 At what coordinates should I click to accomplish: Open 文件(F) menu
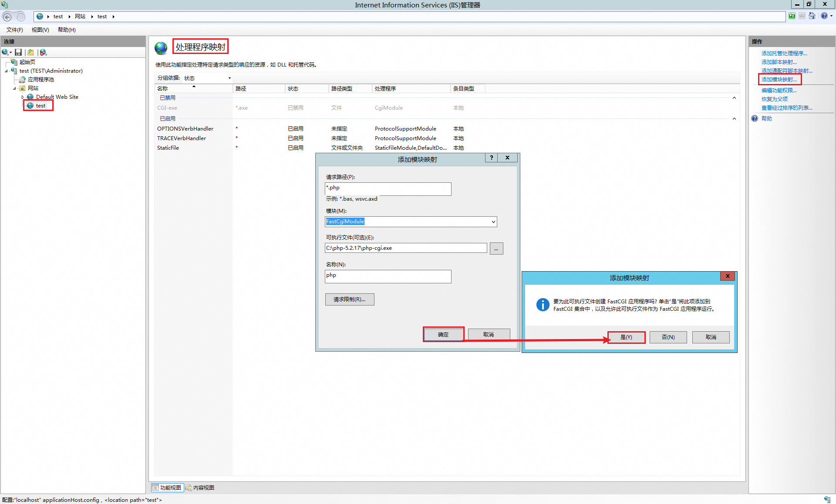pyautogui.click(x=14, y=30)
